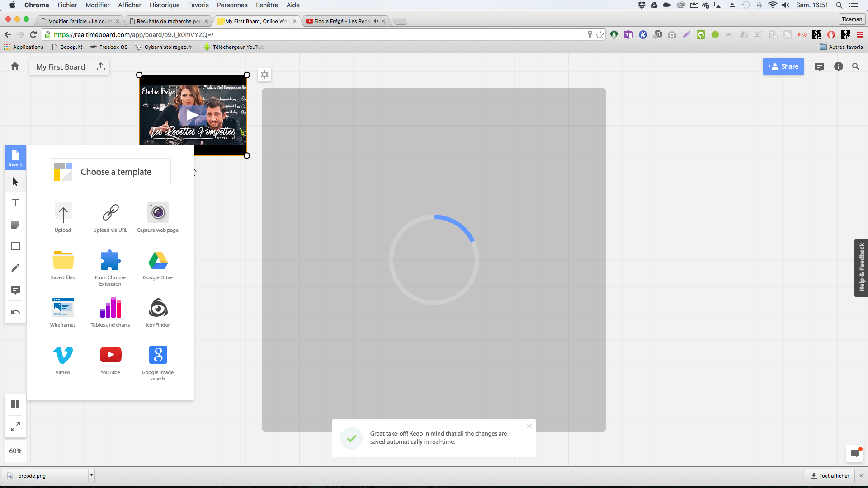The width and height of the screenshot is (868, 488).
Task: Open Google image search
Action: [158, 363]
